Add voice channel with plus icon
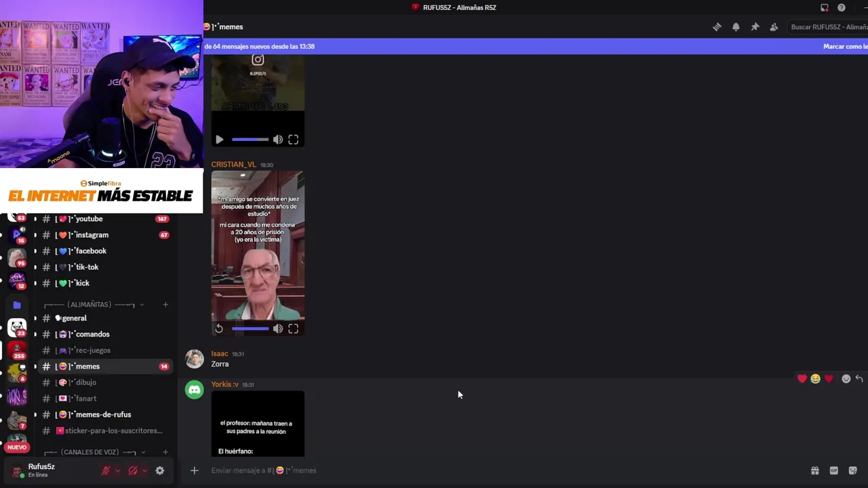The height and width of the screenshot is (488, 868). click(x=165, y=452)
